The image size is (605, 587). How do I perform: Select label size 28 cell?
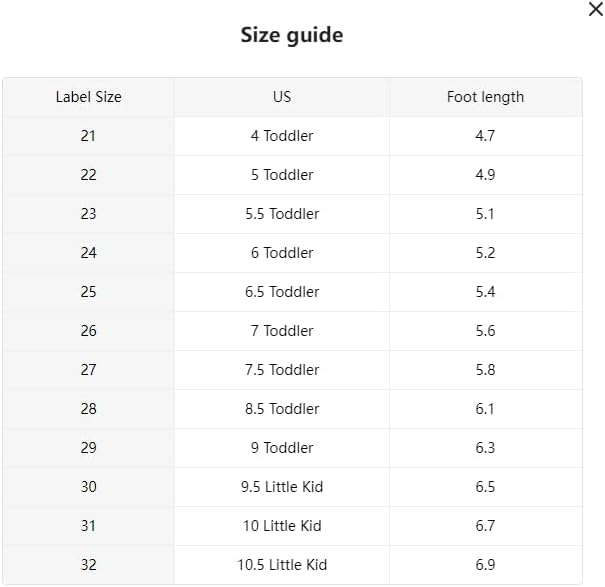pos(88,409)
